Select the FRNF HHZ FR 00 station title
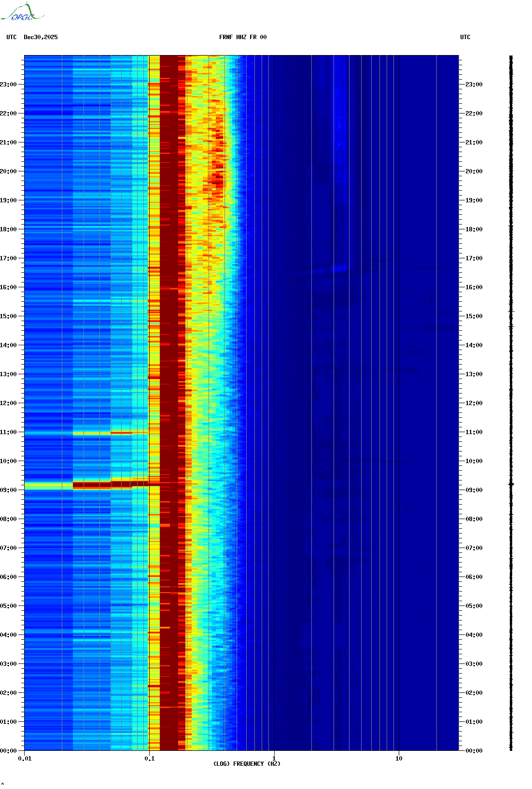This screenshot has width=532, height=789. point(243,37)
